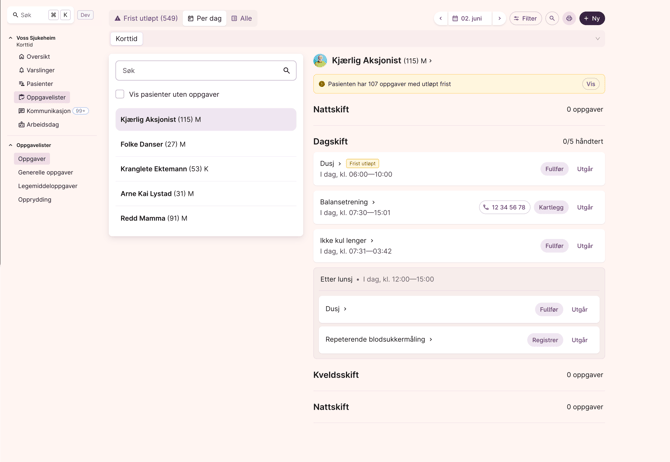Click Registrer for Repeterende blodsukkermåling
Viewport: 670px width, 462px height.
[x=545, y=340]
